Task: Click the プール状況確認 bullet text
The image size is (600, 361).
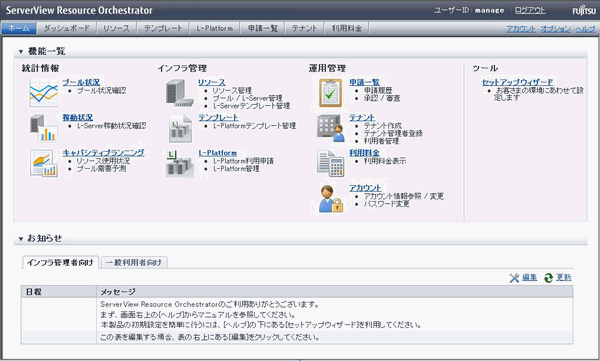Action: click(x=101, y=91)
